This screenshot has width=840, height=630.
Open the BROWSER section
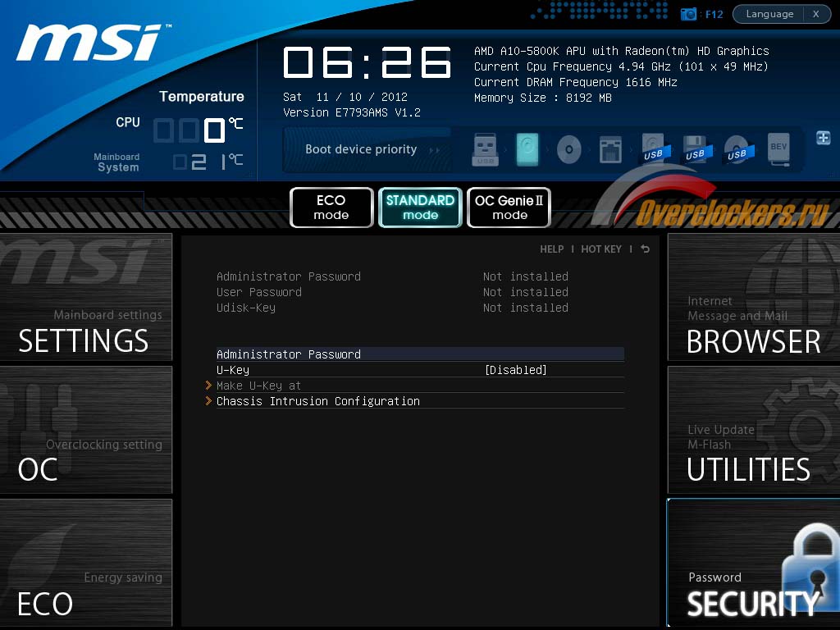tap(754, 297)
